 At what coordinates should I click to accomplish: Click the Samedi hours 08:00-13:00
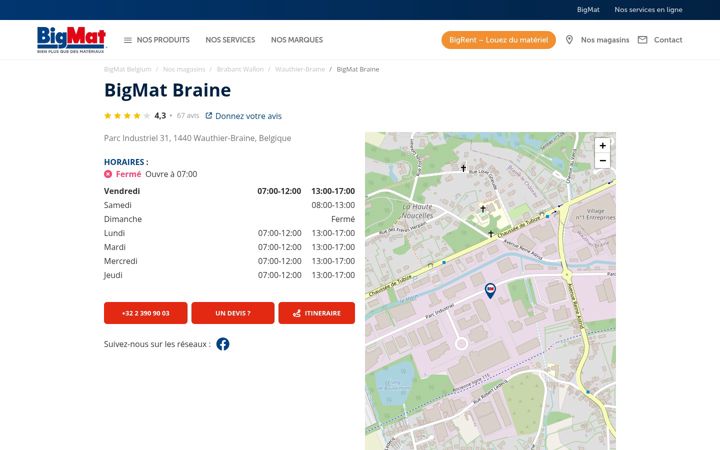coord(333,205)
